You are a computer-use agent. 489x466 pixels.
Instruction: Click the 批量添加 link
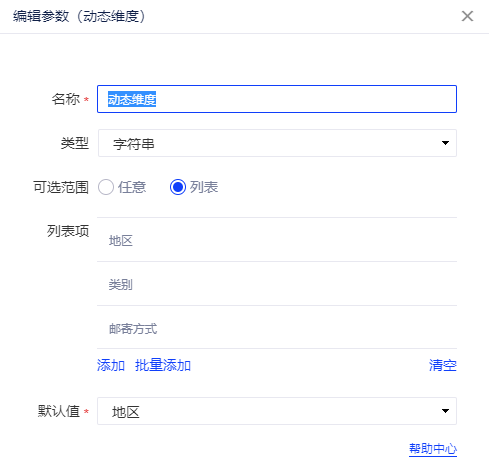[x=163, y=365]
